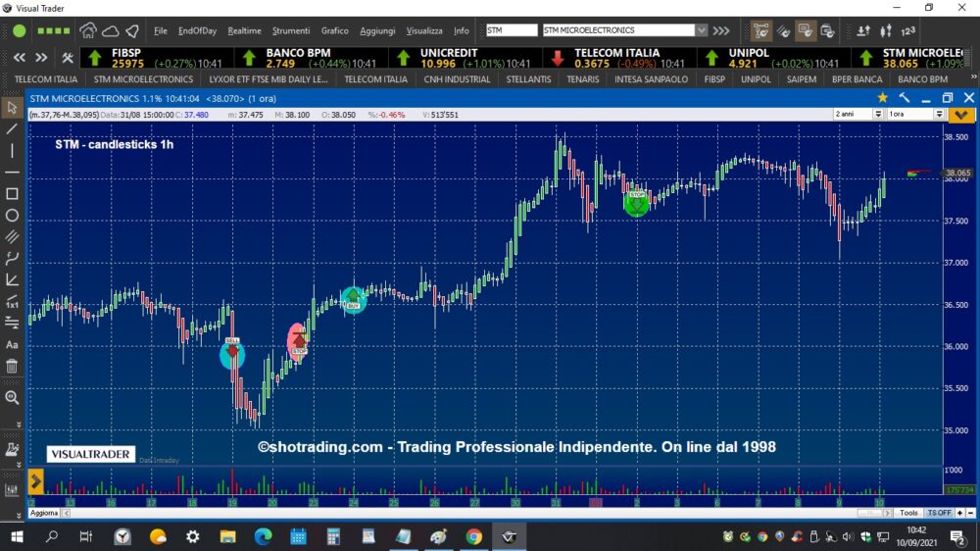Click the Tools button below chart
Image resolution: width=980 pixels, height=551 pixels.
pos(908,513)
